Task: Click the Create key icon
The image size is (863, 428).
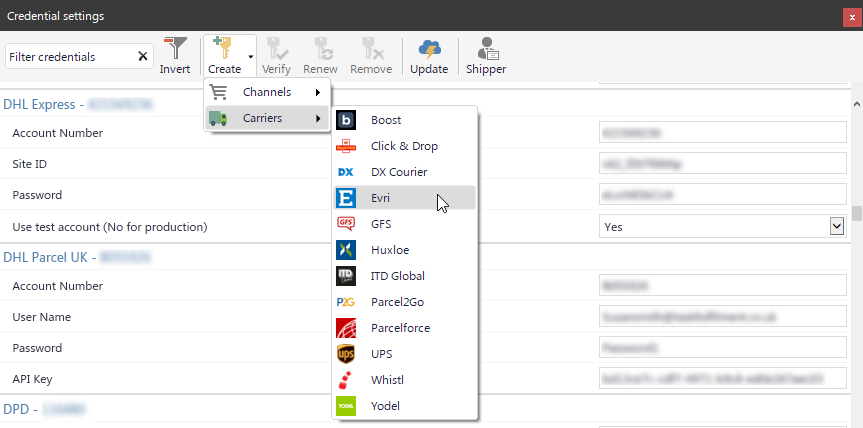Action: [224, 48]
